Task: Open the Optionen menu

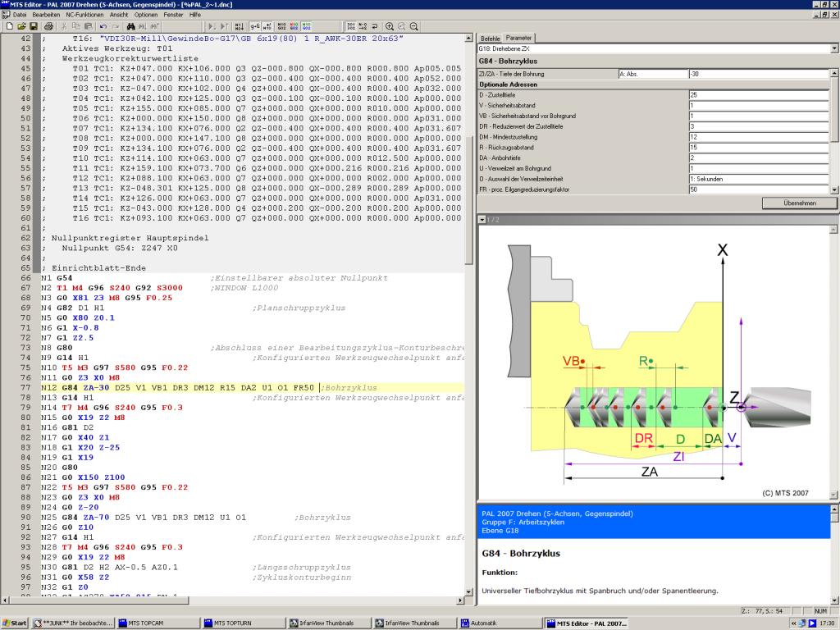Action: [x=146, y=15]
